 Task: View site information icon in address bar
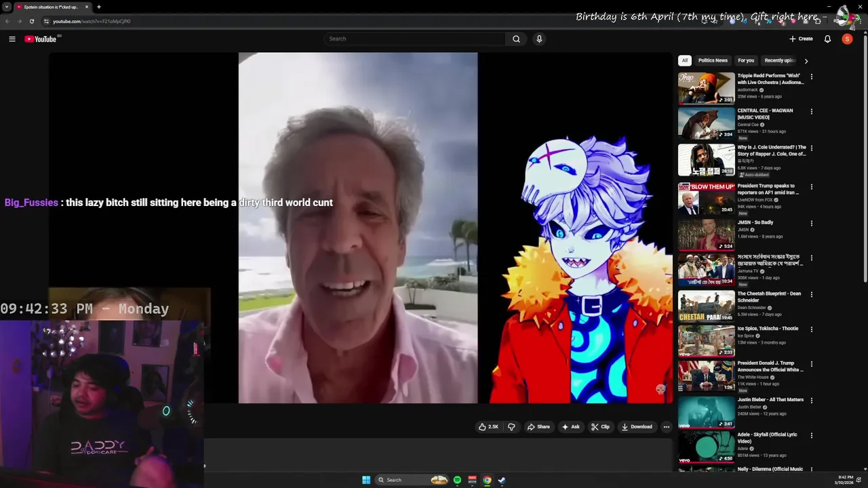click(x=46, y=21)
